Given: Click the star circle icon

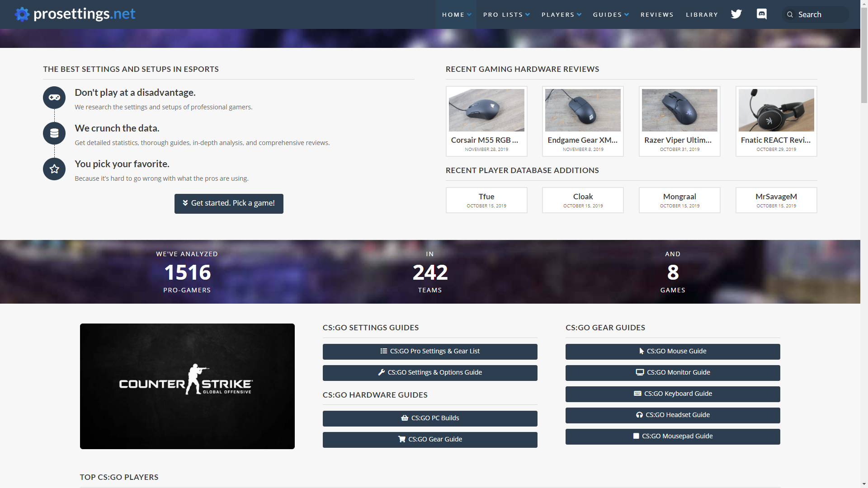Looking at the screenshot, I should point(54,169).
